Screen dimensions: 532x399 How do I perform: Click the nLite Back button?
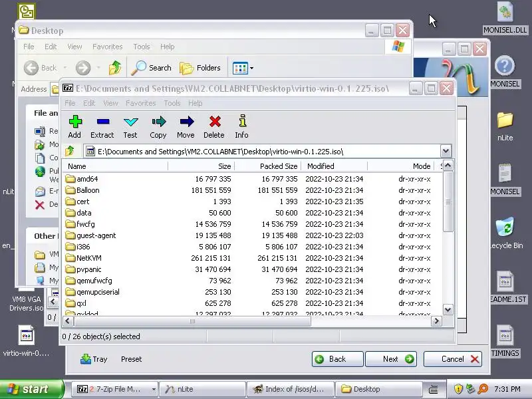(338, 359)
